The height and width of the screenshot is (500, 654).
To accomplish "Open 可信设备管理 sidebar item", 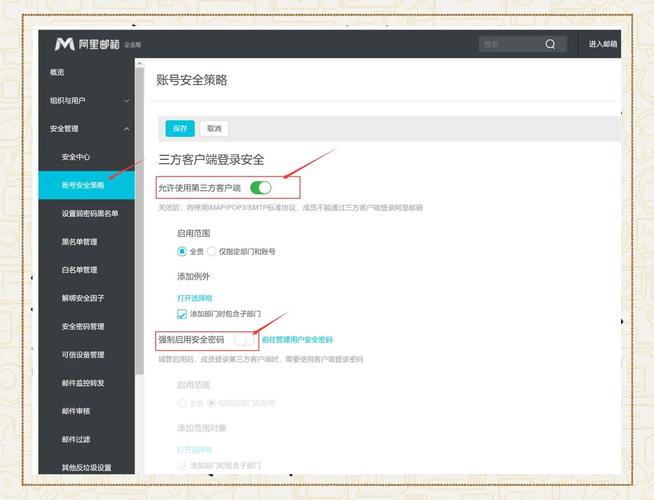I will point(83,355).
